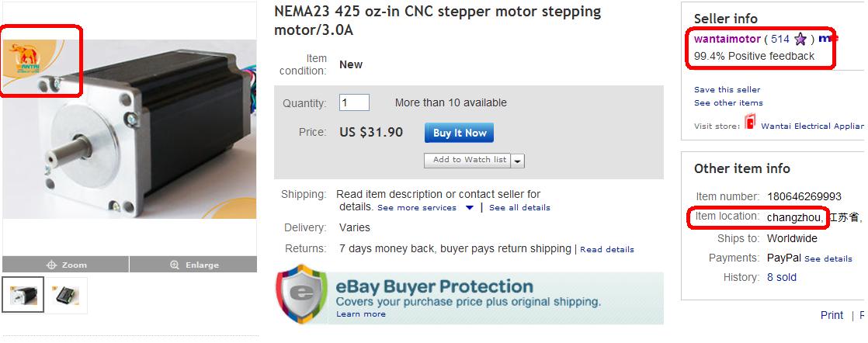Click the Enlarge magnifier icon
Screen dimensions: 868x343
click(x=175, y=265)
